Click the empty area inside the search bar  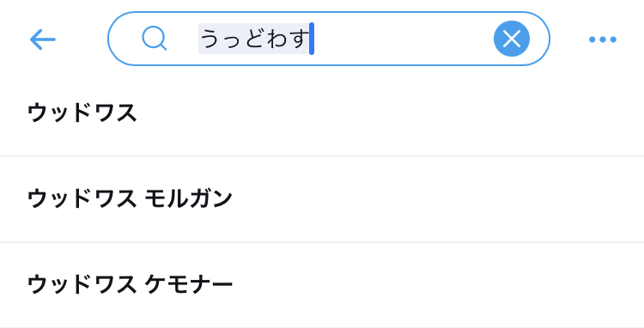coord(403,39)
